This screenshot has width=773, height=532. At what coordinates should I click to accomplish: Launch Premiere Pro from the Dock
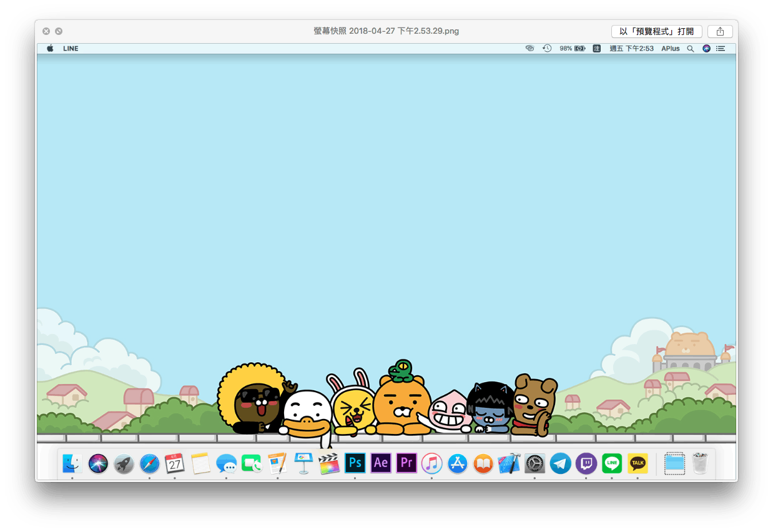pyautogui.click(x=406, y=463)
